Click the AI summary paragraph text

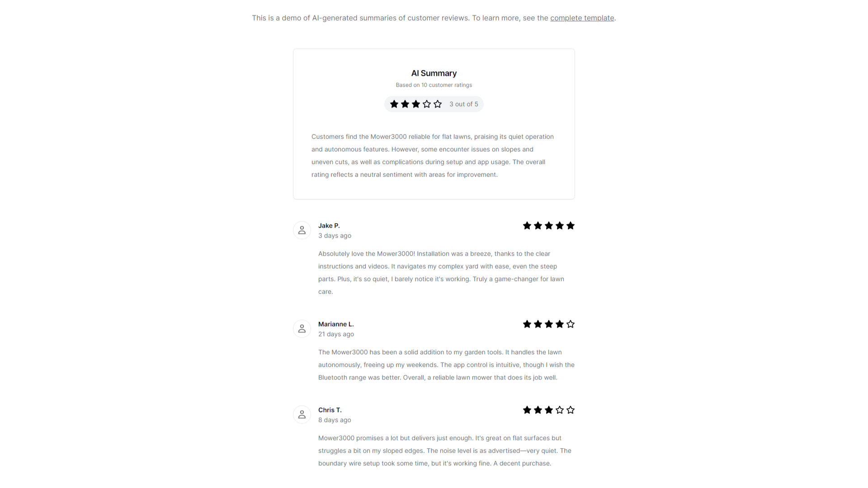tap(433, 156)
